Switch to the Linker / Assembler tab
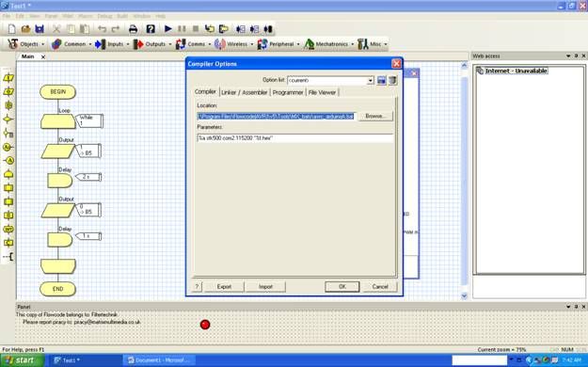This screenshot has height=367, width=588. (x=244, y=92)
